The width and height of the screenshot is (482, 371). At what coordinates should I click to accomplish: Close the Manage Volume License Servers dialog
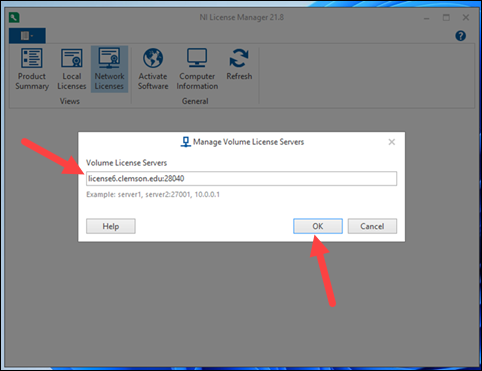[392, 142]
